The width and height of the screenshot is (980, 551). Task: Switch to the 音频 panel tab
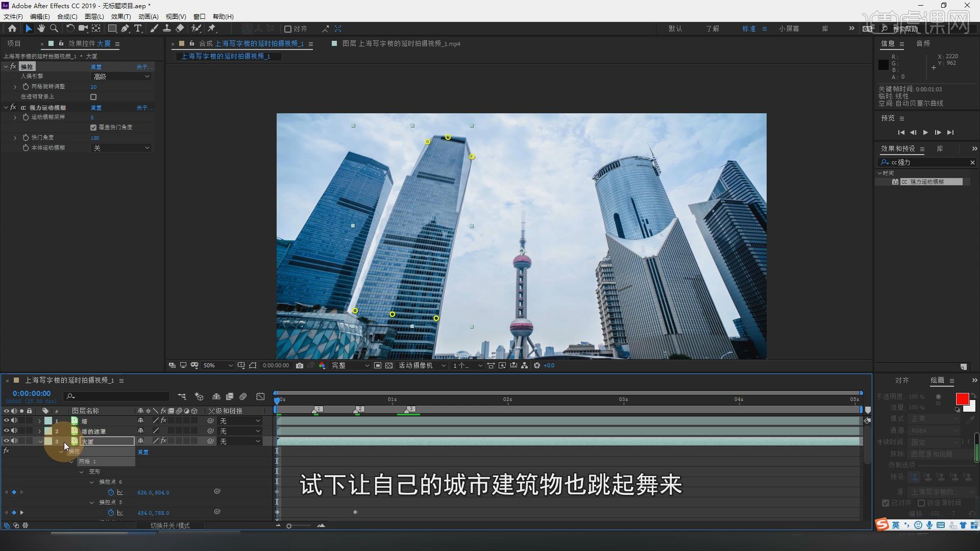(923, 44)
